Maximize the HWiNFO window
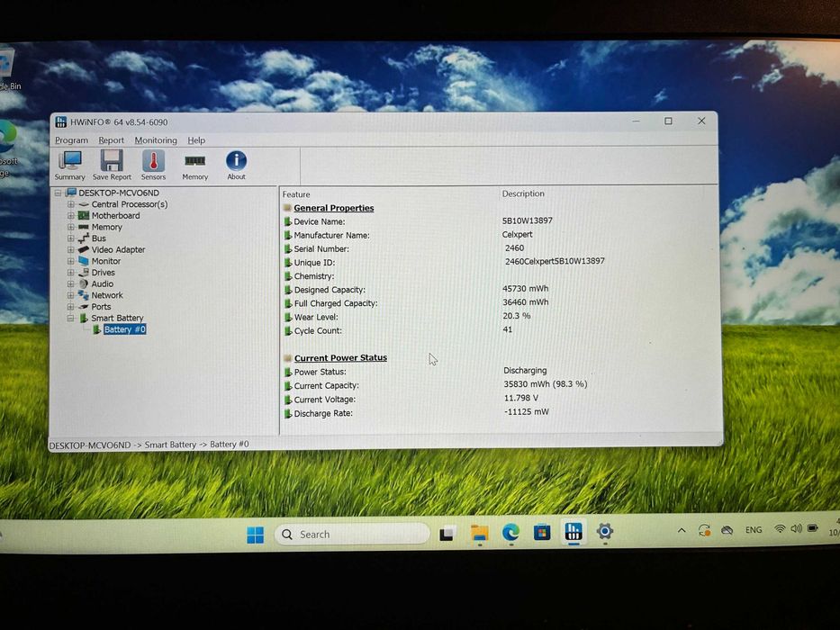Screen dimensions: 840x630 tap(668, 121)
